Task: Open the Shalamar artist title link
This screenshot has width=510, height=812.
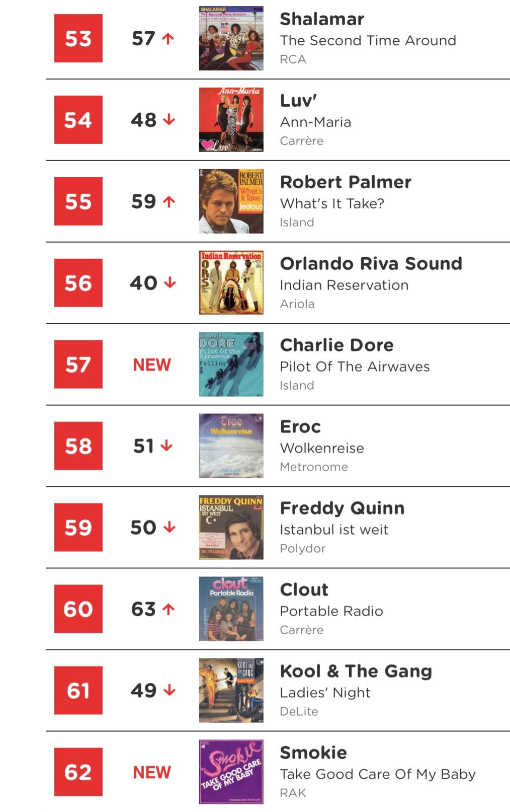Action: pyautogui.click(x=322, y=19)
